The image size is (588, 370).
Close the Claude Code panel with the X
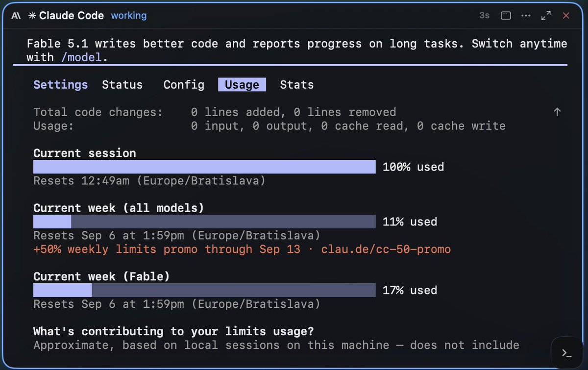[x=566, y=16]
